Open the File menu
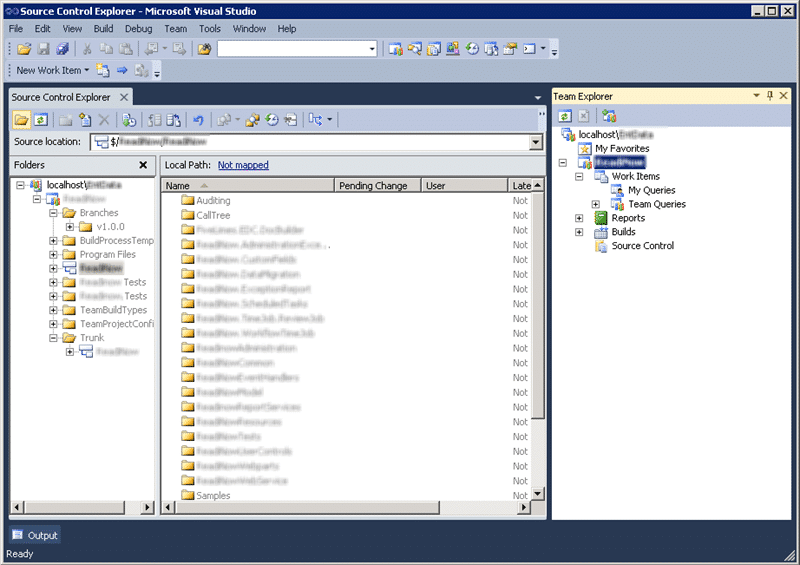Viewport: 800px width, 565px height. tap(16, 29)
